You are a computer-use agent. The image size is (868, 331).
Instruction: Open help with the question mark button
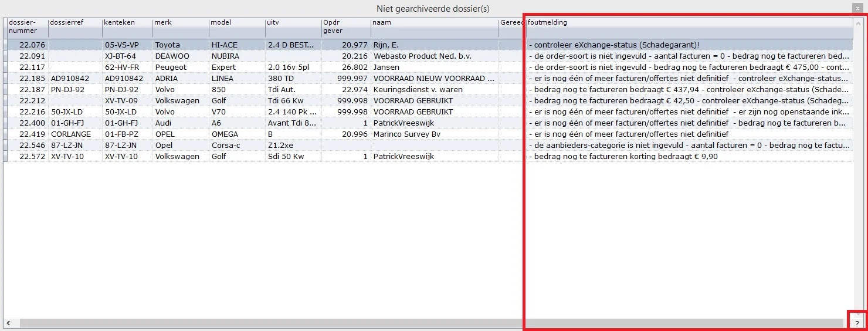pos(857,323)
